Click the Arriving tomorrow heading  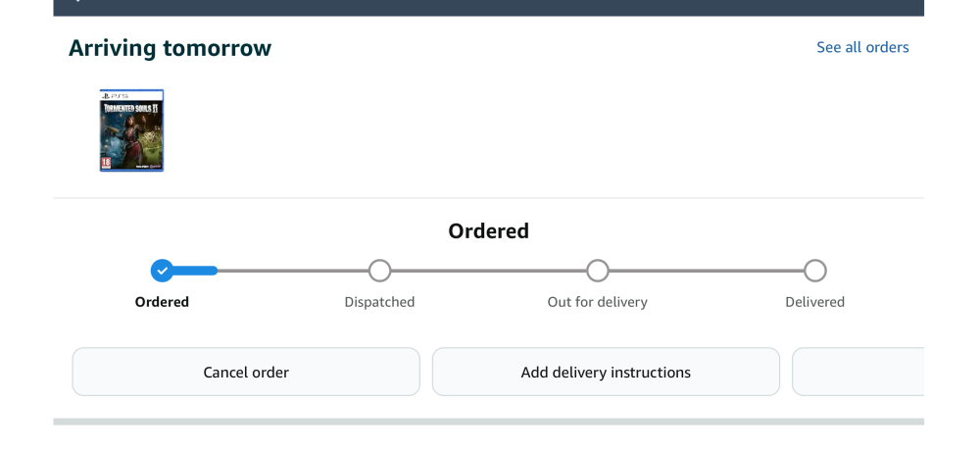(x=170, y=48)
